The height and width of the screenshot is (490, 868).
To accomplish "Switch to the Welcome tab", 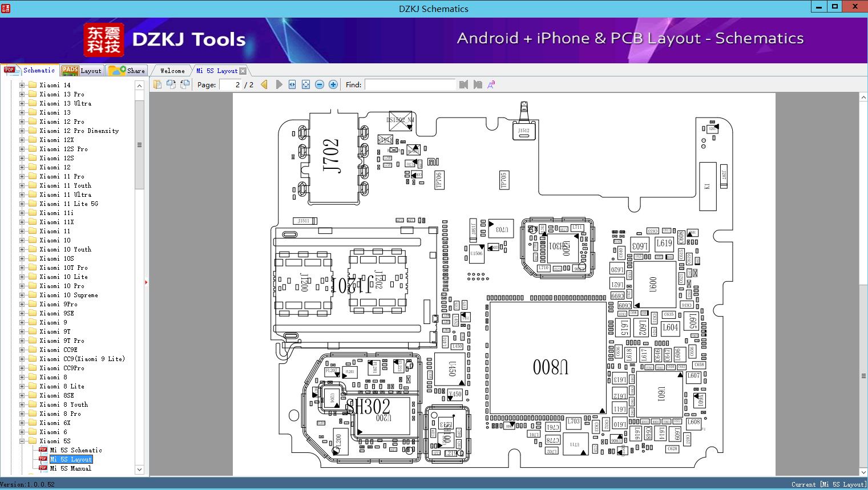I will (x=172, y=71).
